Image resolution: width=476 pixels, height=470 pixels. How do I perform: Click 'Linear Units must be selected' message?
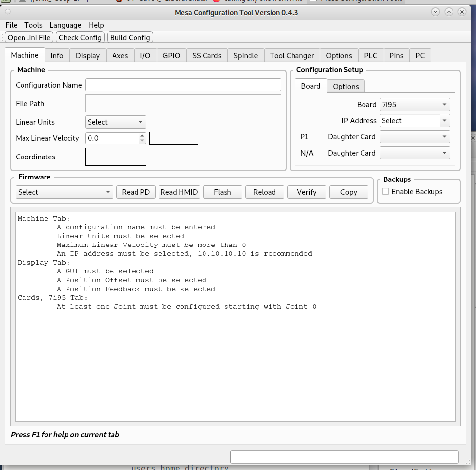(x=120, y=236)
